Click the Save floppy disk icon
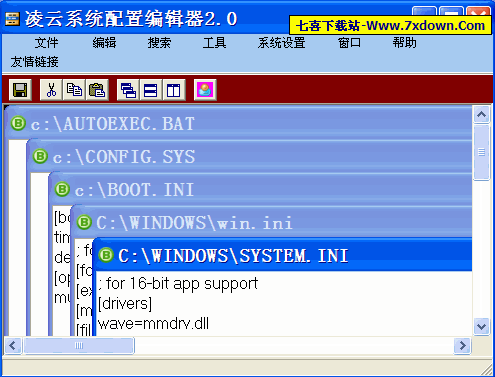This screenshot has height=377, width=495. [x=20, y=90]
